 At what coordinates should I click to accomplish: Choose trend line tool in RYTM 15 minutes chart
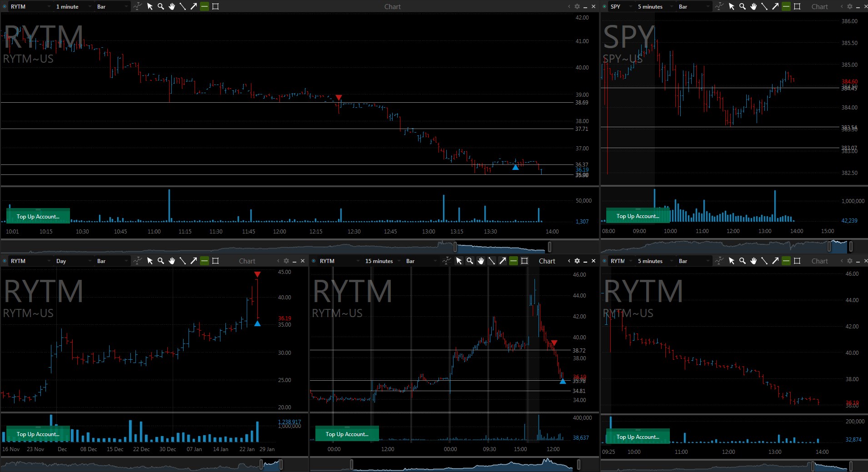492,261
